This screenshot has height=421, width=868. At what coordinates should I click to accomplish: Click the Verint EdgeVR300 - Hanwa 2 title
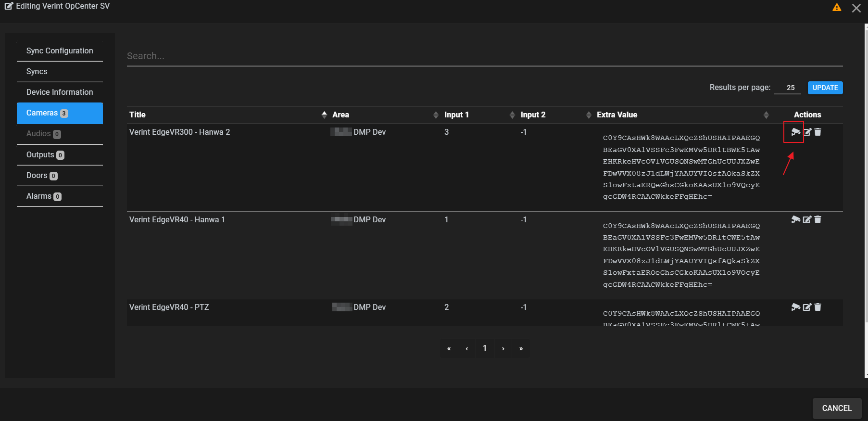click(179, 132)
